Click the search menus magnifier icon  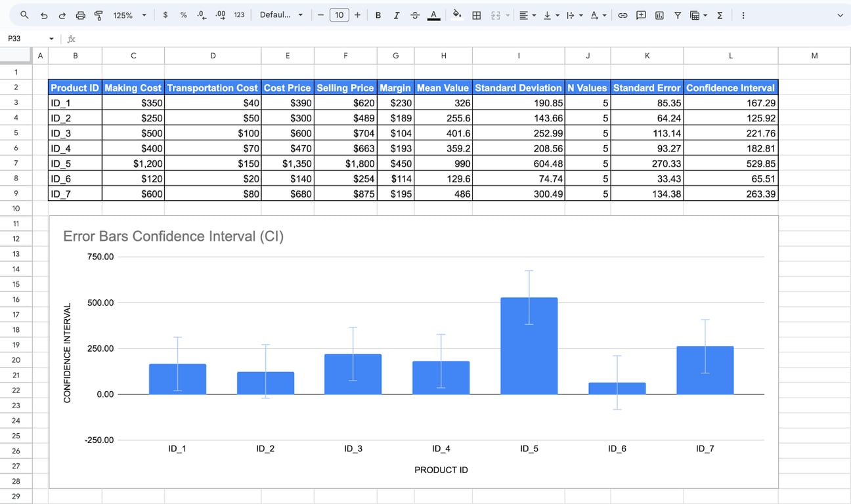(24, 15)
